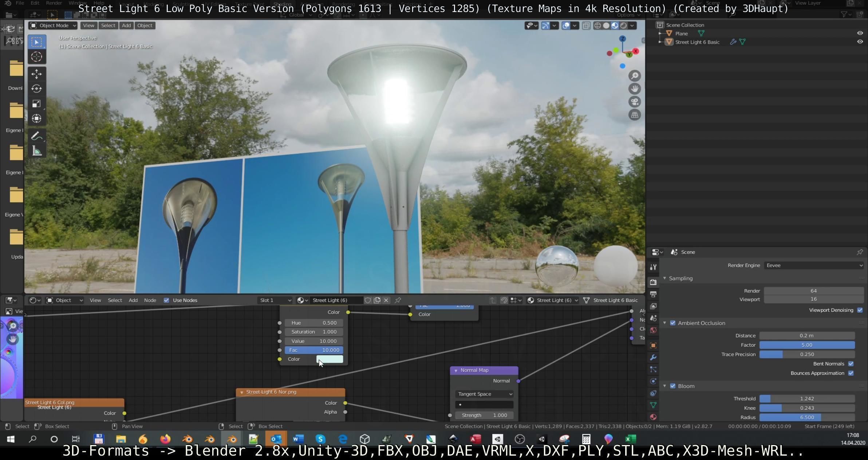Collapse the Ambient Occlusion panel
868x460 pixels.
tap(665, 323)
